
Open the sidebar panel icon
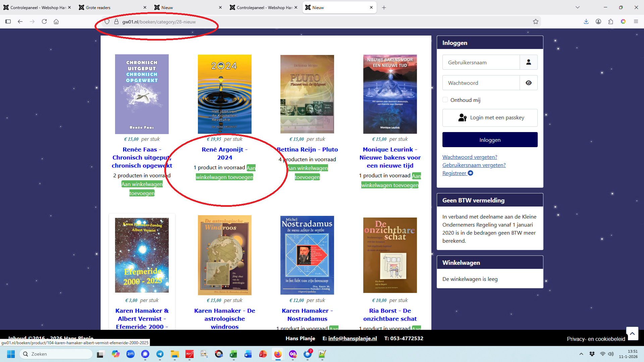tap(8, 21)
